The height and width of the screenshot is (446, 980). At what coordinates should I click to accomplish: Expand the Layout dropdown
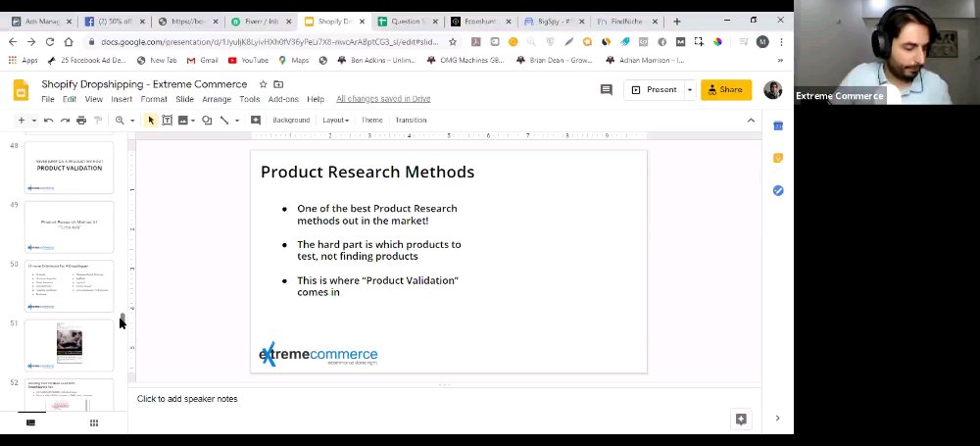coord(335,121)
